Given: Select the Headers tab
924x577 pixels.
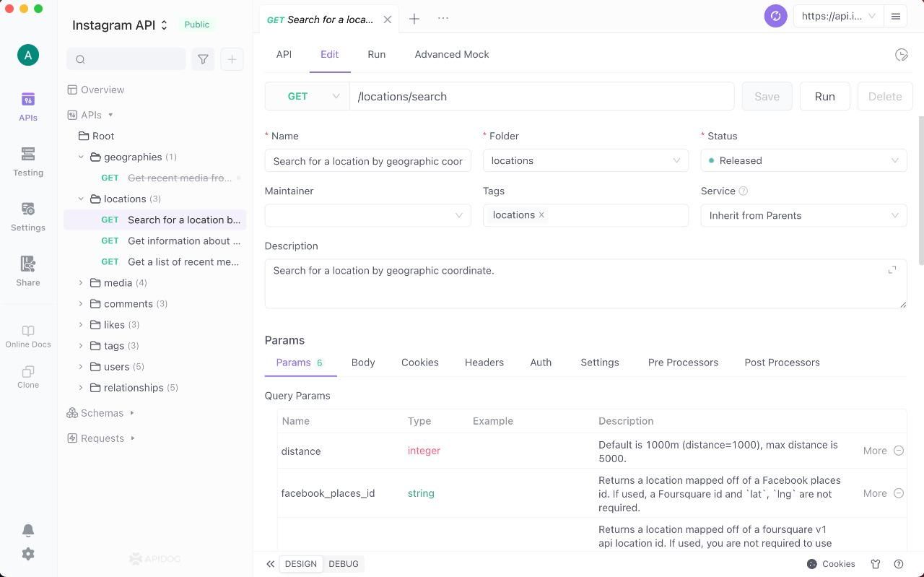Looking at the screenshot, I should [484, 363].
